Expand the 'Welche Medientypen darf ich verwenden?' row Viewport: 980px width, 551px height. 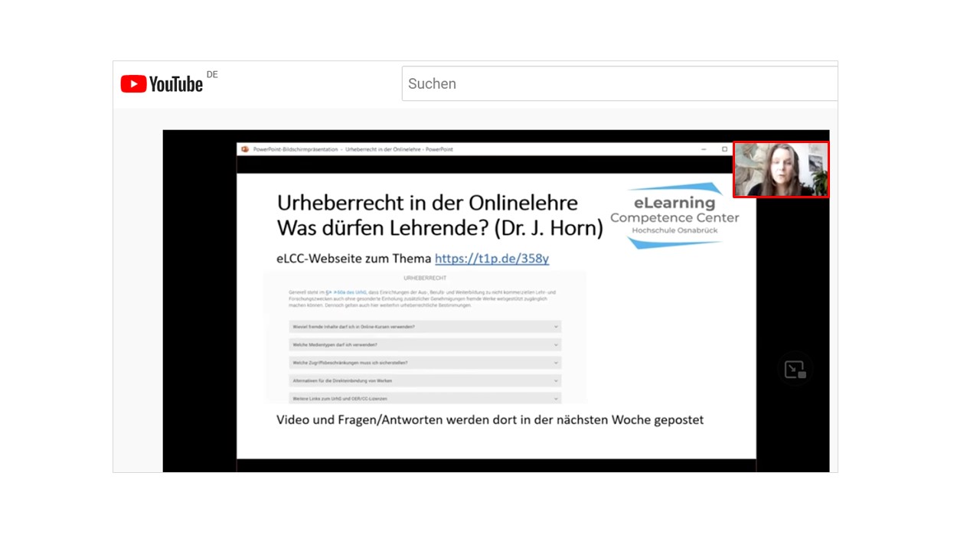[425, 345]
